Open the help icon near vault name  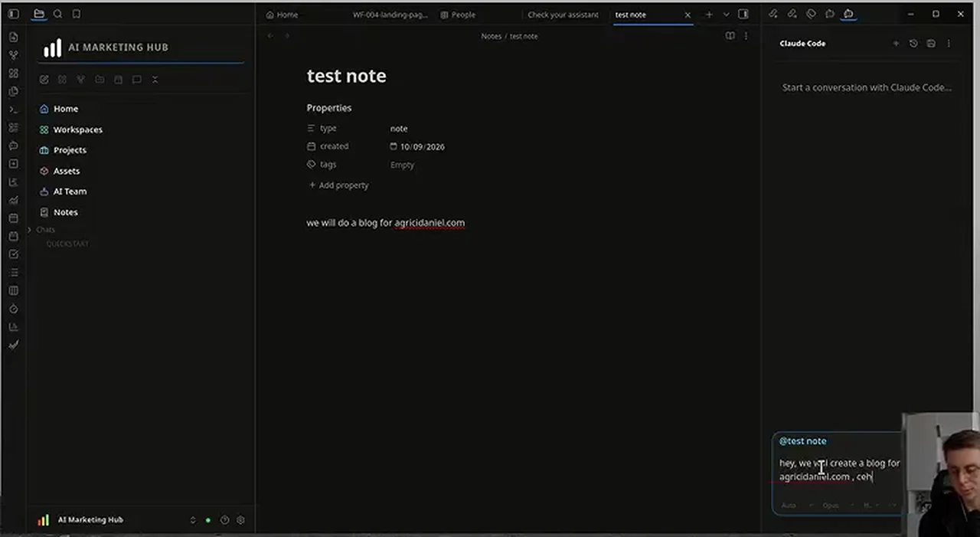225,520
